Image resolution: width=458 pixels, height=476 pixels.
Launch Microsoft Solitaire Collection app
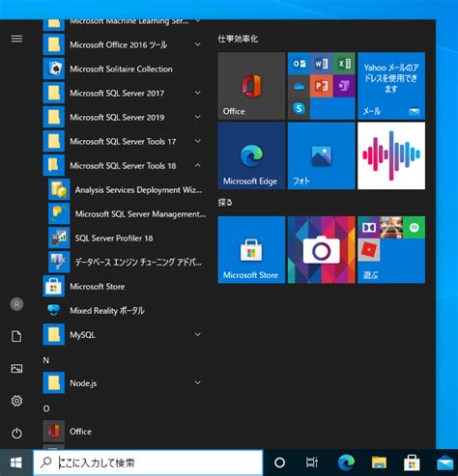point(125,69)
